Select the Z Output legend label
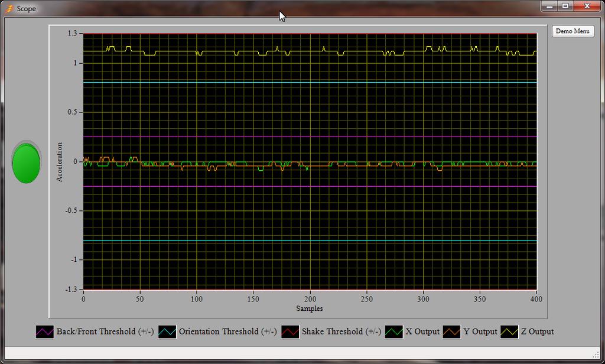This screenshot has width=605, height=364. coord(537,331)
